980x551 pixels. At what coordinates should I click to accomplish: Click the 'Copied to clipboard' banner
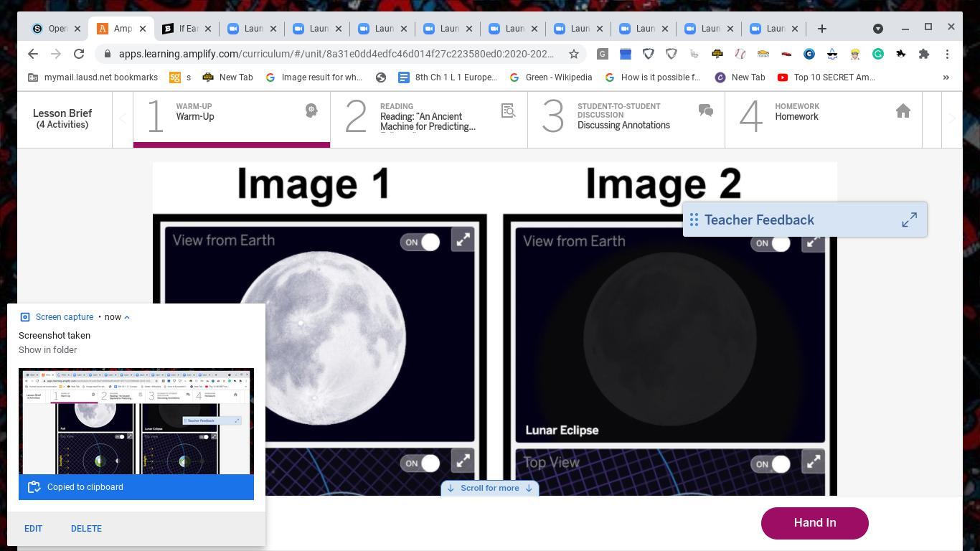[x=136, y=487]
